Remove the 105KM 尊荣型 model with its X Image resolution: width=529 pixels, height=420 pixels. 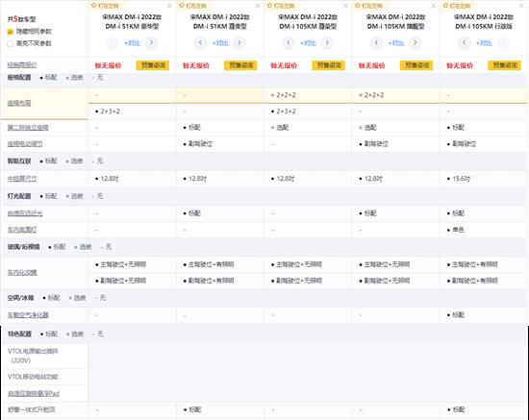(x=345, y=6)
